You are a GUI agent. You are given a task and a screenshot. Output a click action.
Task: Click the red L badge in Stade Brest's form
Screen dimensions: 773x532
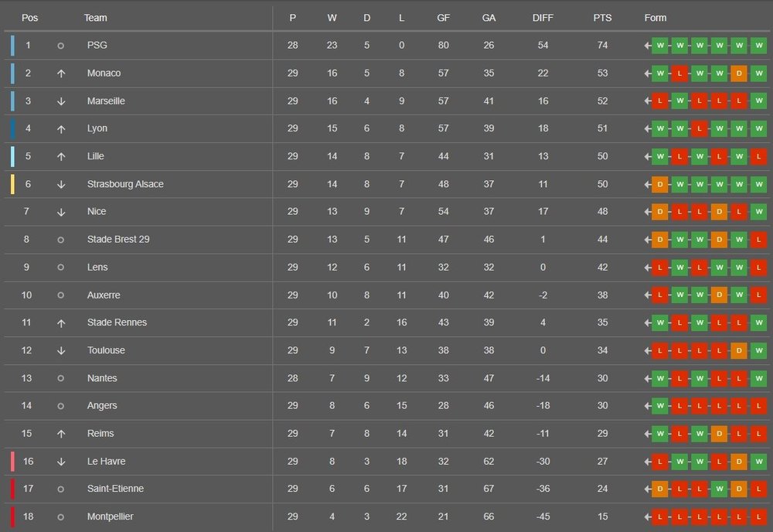(758, 240)
